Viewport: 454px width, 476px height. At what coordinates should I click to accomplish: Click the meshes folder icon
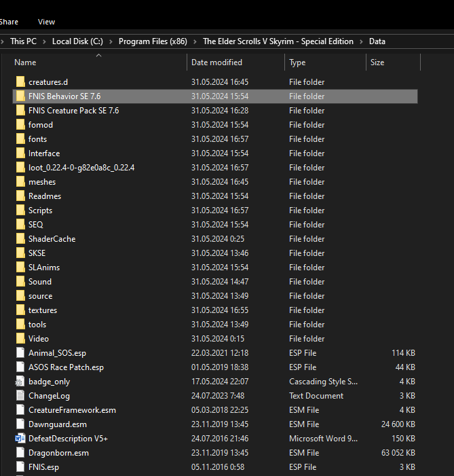(x=20, y=182)
